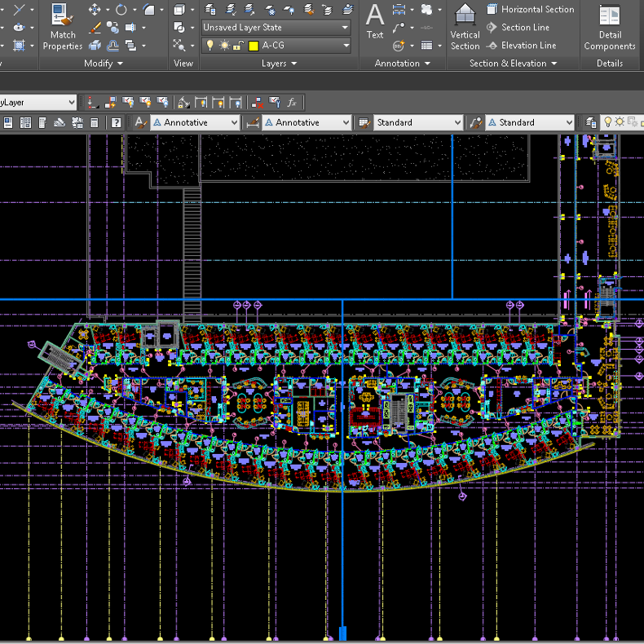Click the Horizontal Section button
The width and height of the screenshot is (644, 644).
(530, 10)
